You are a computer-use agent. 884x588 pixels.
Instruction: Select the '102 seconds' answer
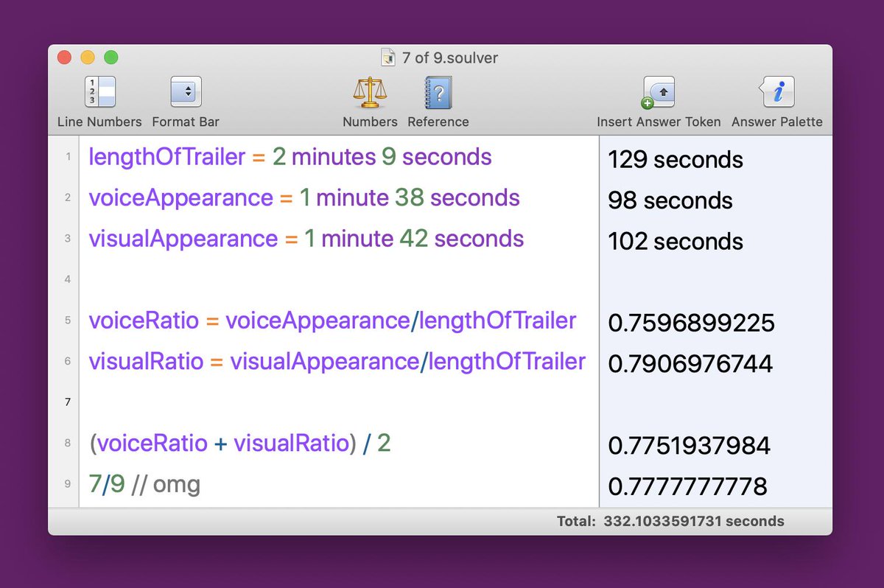tap(676, 242)
